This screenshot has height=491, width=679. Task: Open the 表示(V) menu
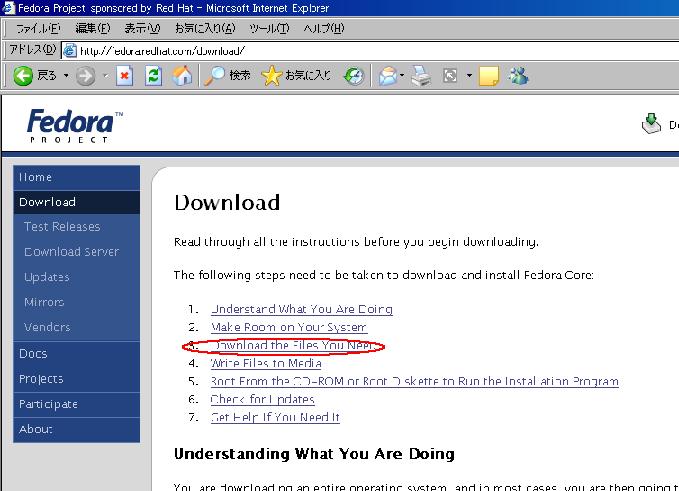point(142,29)
